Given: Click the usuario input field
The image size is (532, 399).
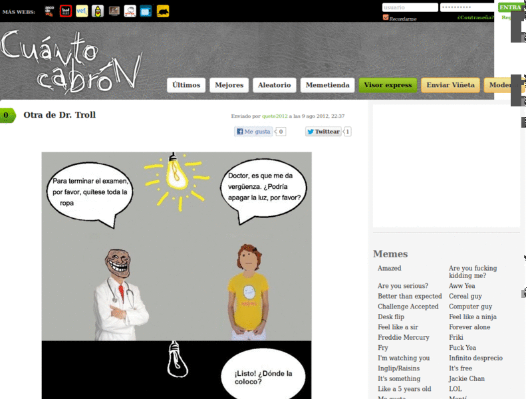Looking at the screenshot, I should point(410,7).
